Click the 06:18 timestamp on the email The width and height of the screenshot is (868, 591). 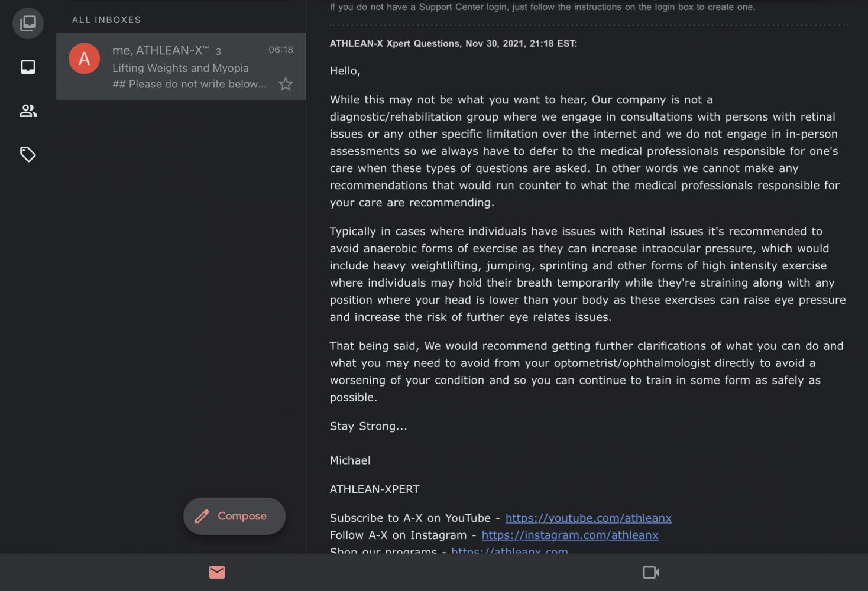click(281, 50)
